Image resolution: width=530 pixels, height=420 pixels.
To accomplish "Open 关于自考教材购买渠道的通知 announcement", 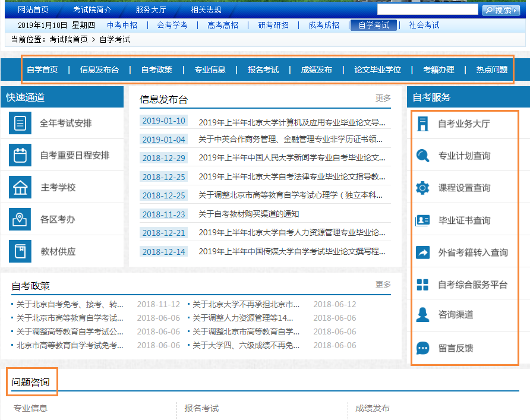I will click(x=248, y=214).
